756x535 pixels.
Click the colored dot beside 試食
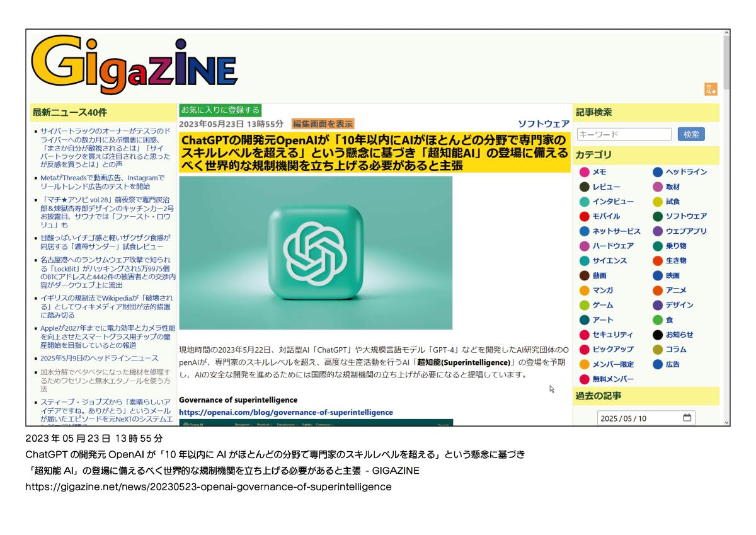[658, 202]
